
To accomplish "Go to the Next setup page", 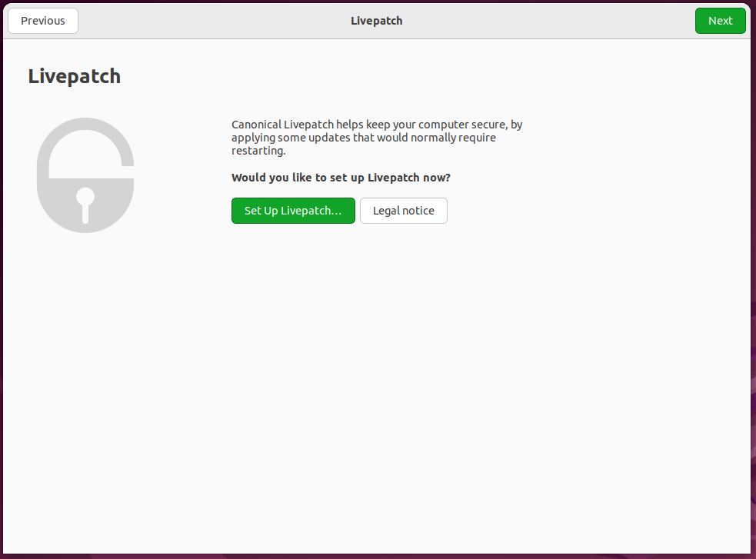I will tap(721, 21).
